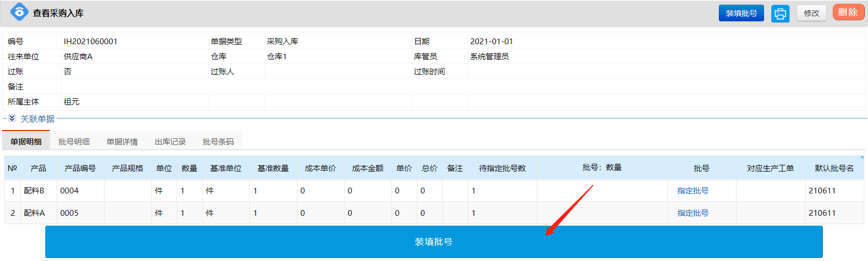This screenshot has height=261, width=868.
Task: Click 指定批号 link for 配料A row
Action: tap(692, 213)
